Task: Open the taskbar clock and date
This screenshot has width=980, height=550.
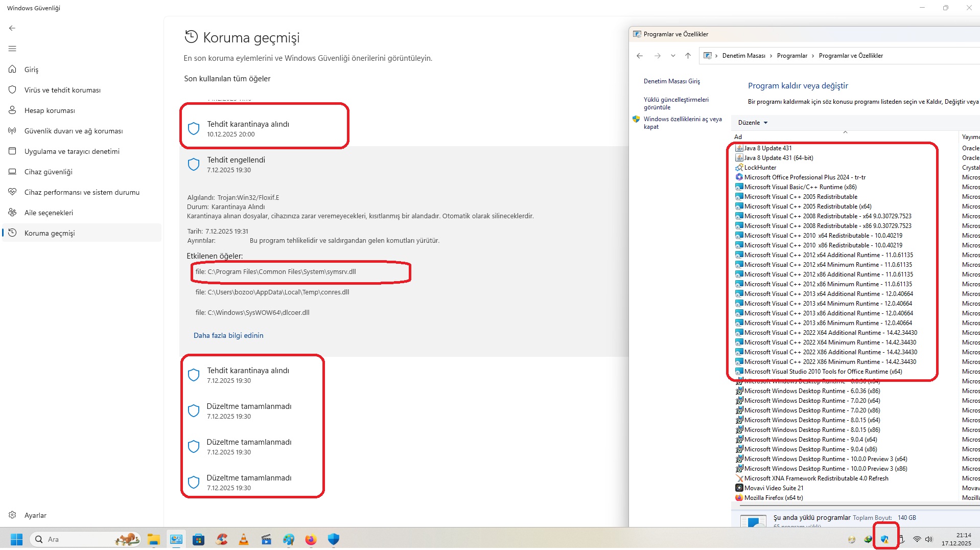Action: tap(956, 539)
